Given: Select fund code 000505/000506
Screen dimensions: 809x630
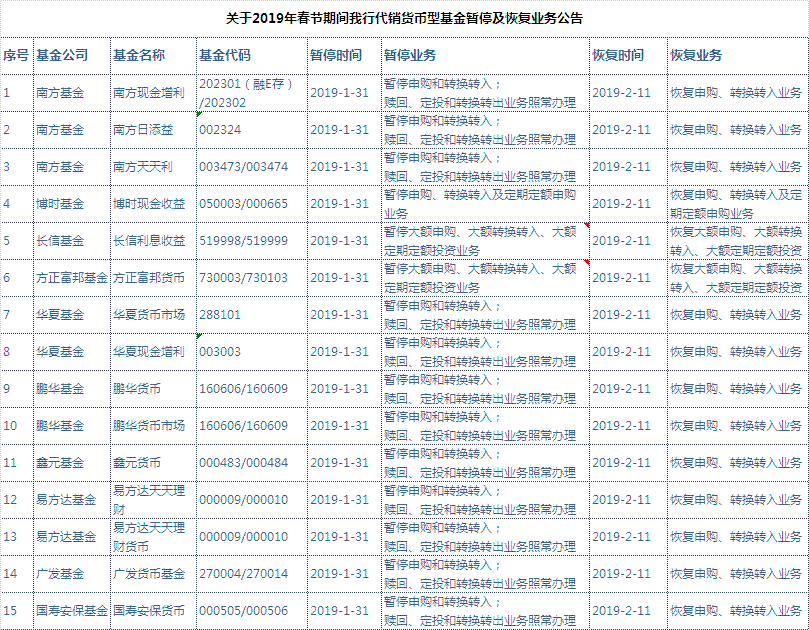Looking at the screenshot, I should point(244,610).
